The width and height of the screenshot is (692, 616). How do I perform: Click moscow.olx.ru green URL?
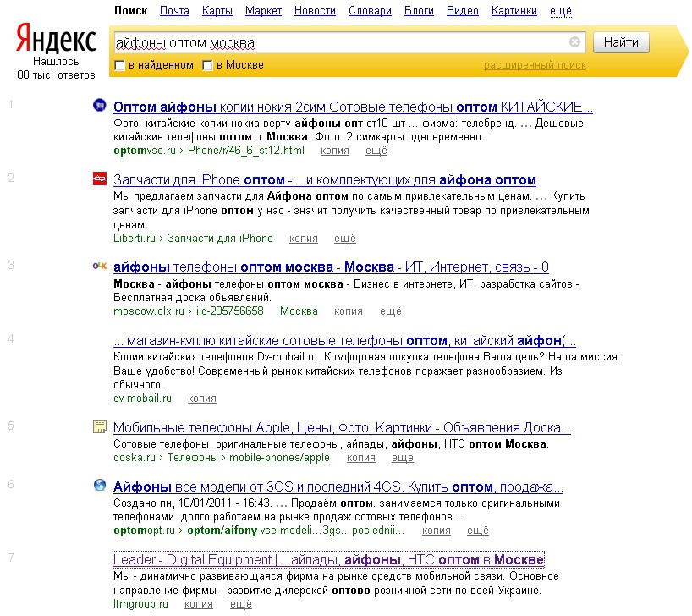point(148,311)
